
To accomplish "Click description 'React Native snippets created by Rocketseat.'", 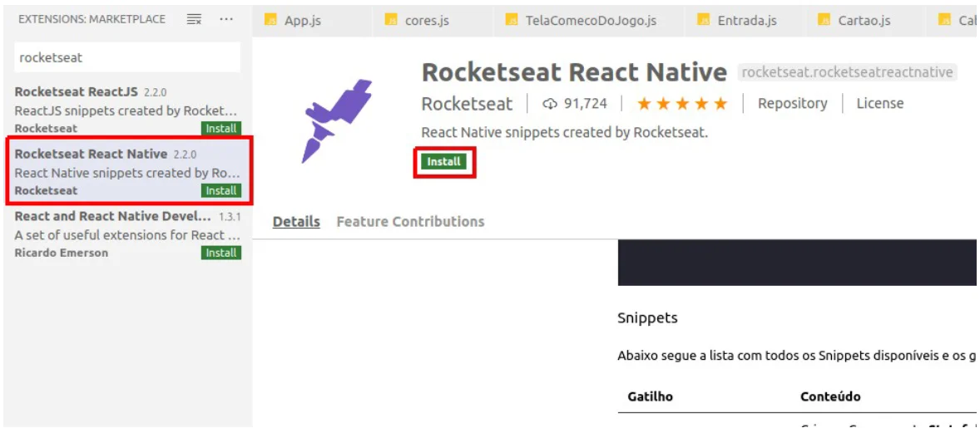I will click(x=565, y=133).
